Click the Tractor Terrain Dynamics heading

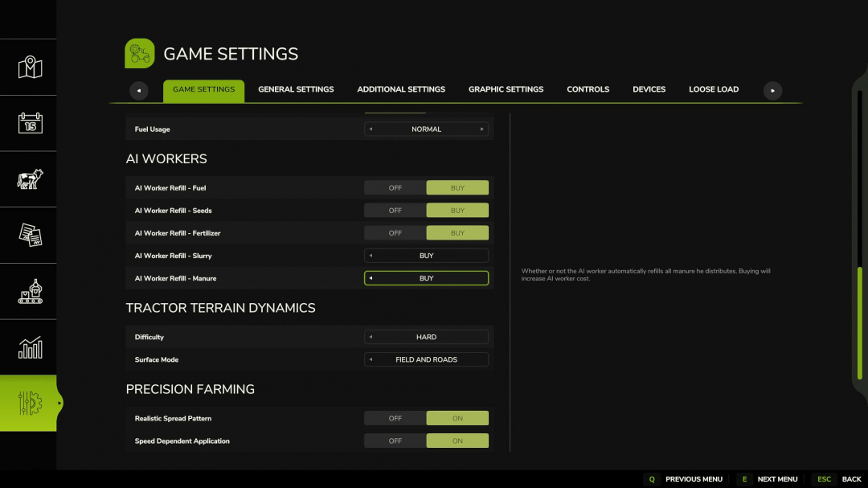point(220,308)
